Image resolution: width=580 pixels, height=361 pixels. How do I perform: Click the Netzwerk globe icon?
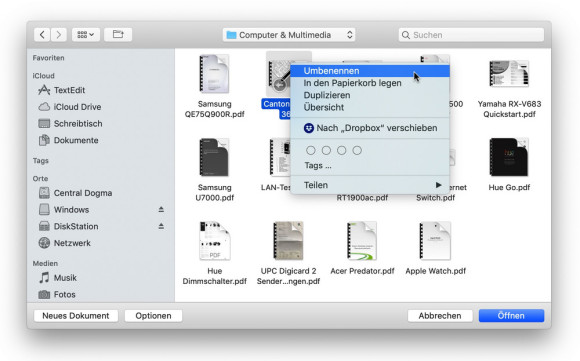44,243
